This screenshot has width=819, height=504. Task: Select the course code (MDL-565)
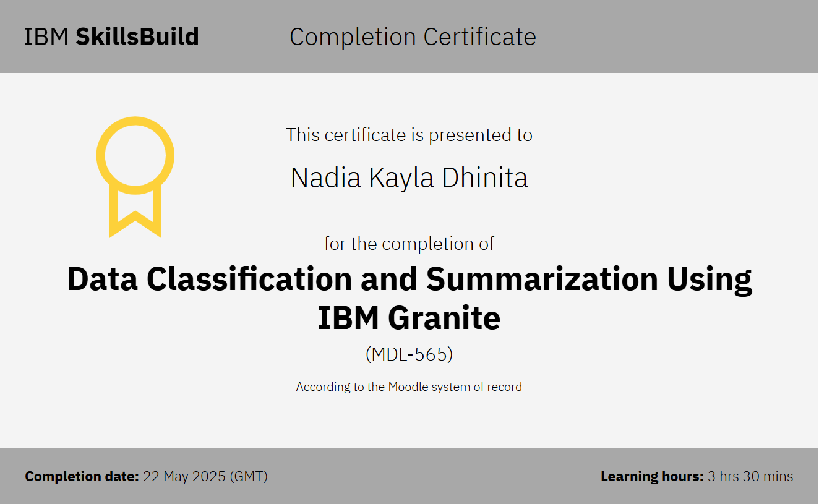point(409,354)
